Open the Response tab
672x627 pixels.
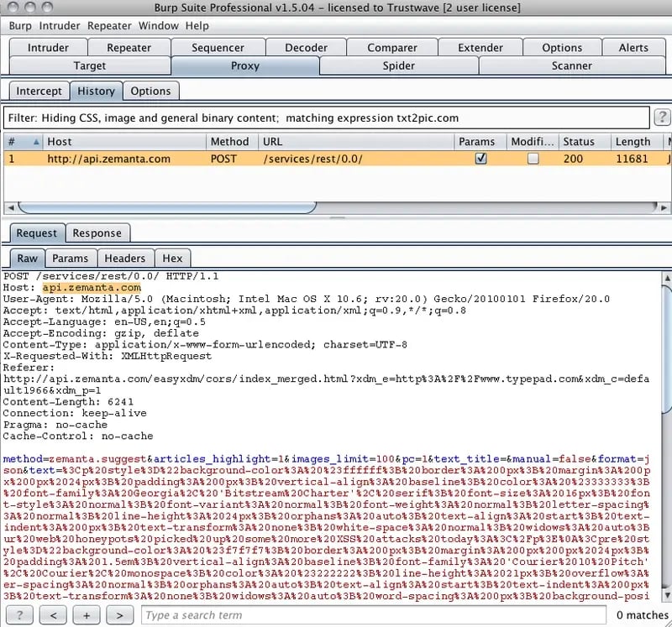[97, 233]
